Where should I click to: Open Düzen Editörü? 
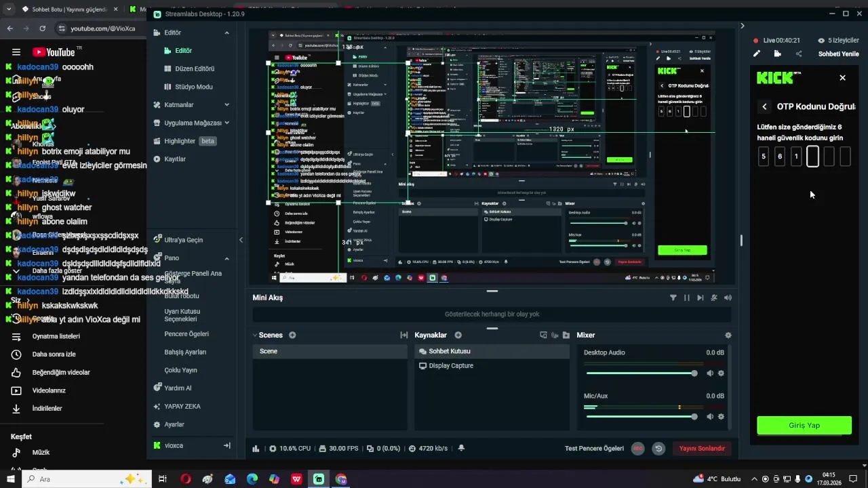click(x=190, y=68)
